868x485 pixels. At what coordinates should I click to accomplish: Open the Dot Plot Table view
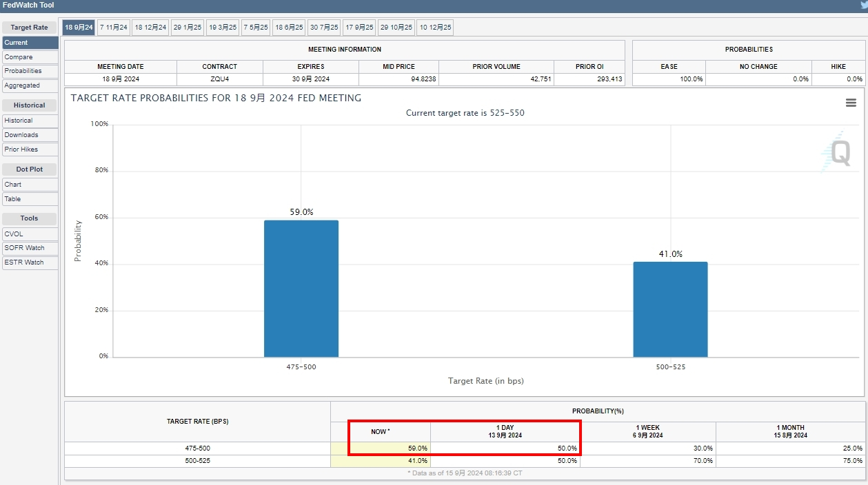click(x=30, y=199)
